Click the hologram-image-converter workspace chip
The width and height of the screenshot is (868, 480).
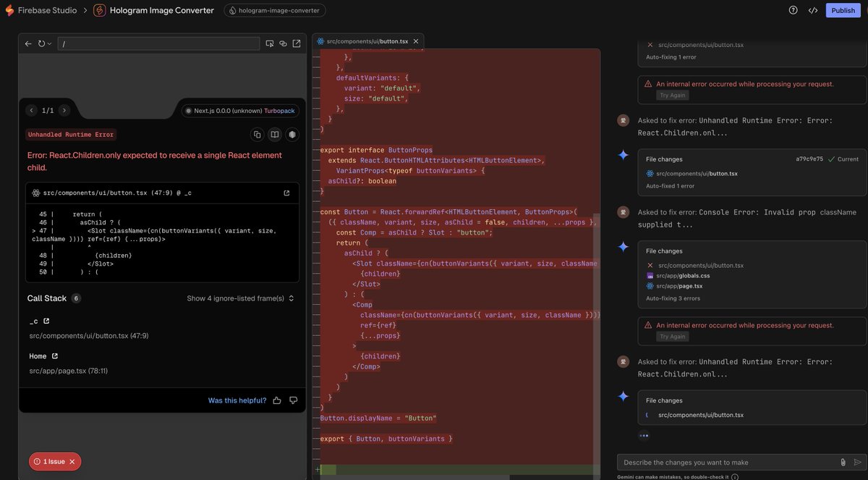[x=275, y=10]
